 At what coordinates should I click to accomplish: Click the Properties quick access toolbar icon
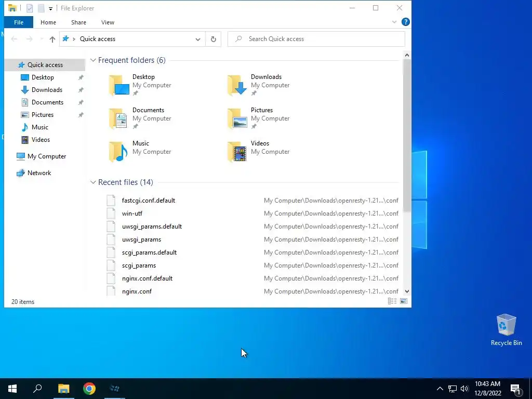(x=30, y=8)
